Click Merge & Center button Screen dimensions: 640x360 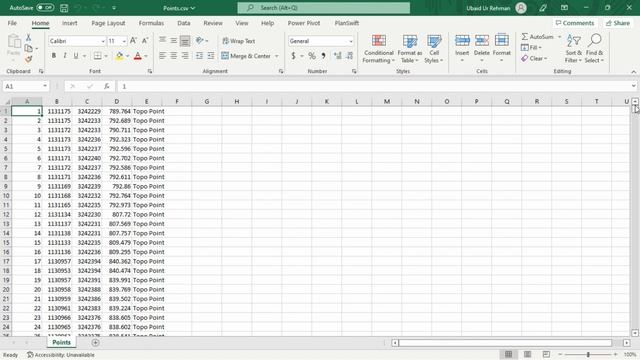(x=246, y=56)
